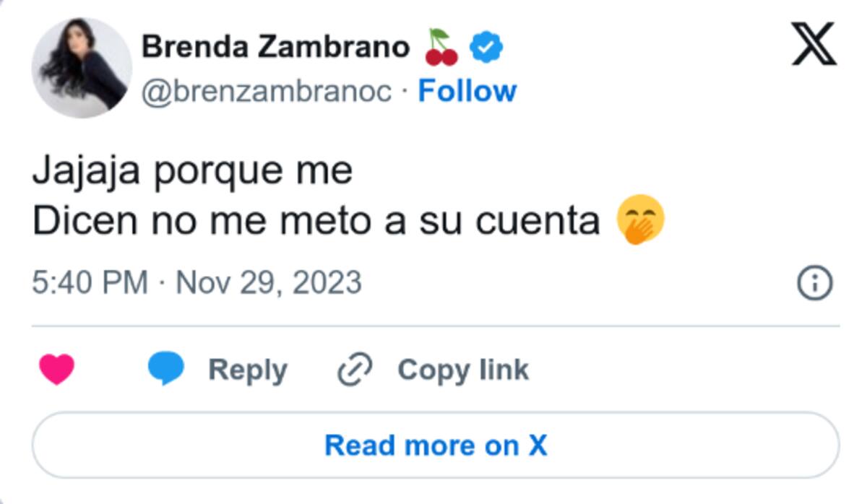Viewport: 867px width, 504px height.
Task: Click the blue verified badge
Action: pos(486,48)
